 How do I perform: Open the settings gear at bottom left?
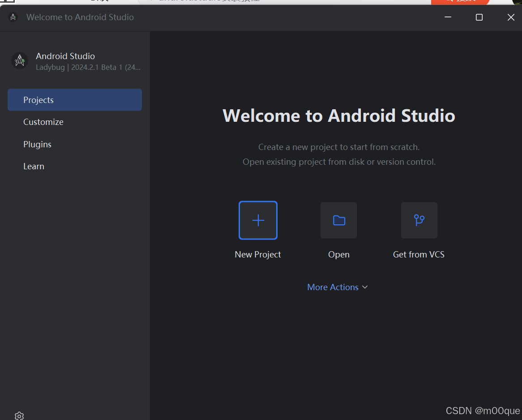tap(19, 416)
